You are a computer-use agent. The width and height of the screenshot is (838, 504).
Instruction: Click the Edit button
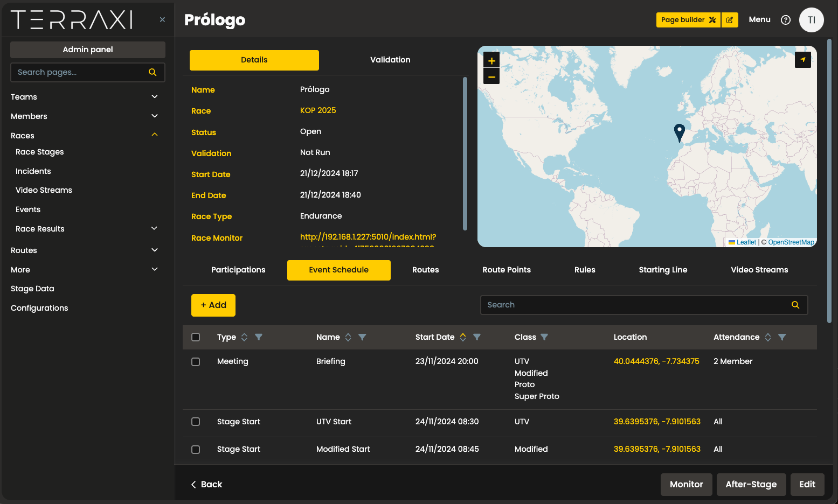pyautogui.click(x=807, y=485)
